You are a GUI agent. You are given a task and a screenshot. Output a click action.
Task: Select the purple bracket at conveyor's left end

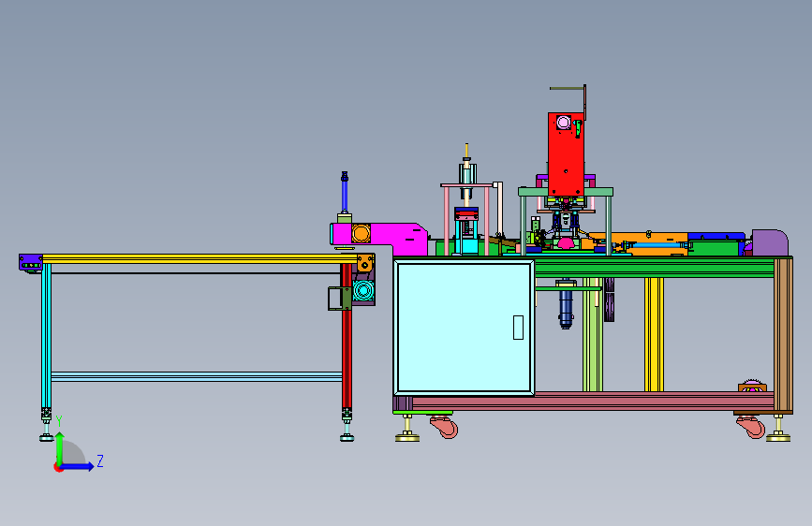tap(31, 262)
